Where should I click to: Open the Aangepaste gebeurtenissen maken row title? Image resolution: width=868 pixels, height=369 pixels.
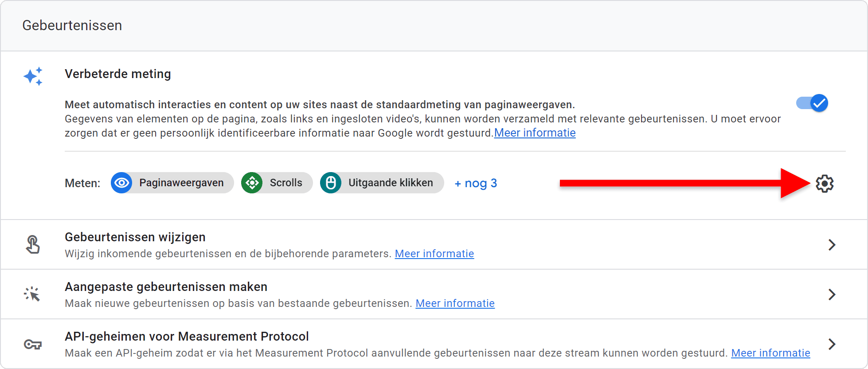[166, 287]
